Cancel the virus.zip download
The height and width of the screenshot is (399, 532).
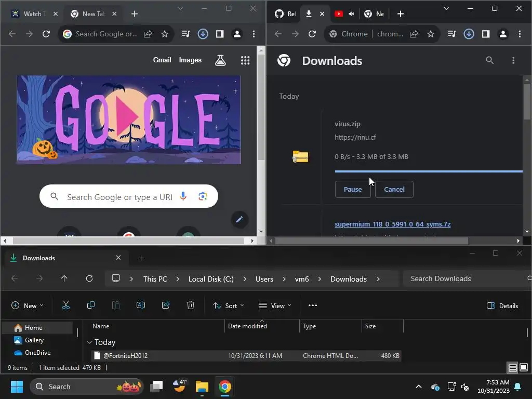tap(394, 189)
